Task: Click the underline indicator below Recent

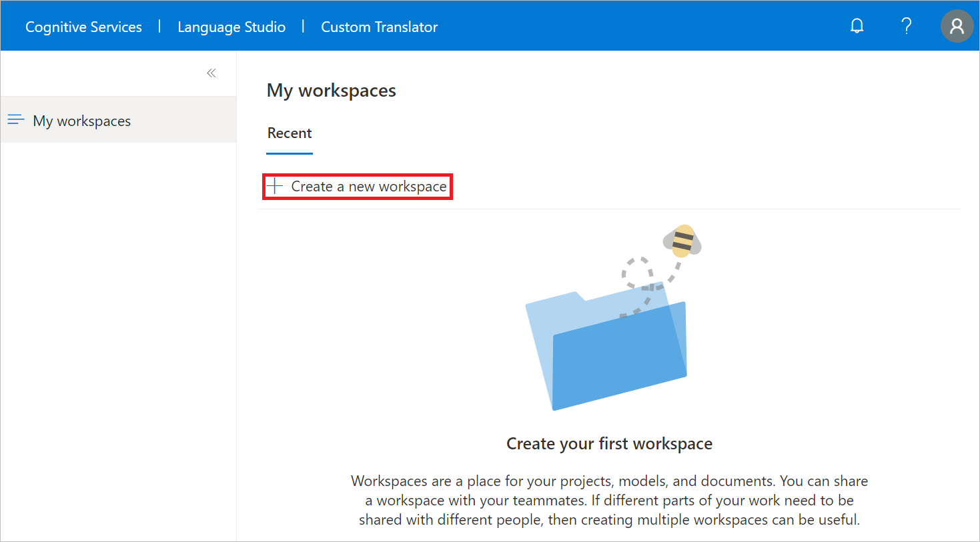Action: pyautogui.click(x=289, y=153)
